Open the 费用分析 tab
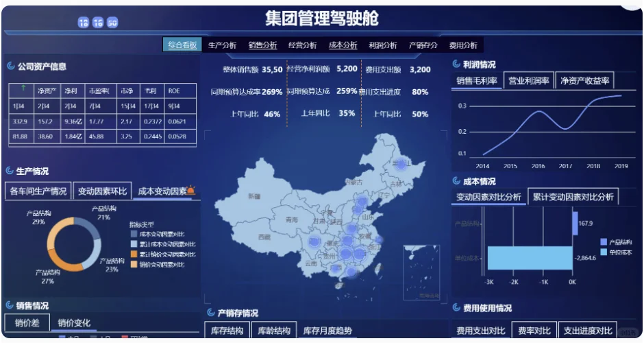The image size is (644, 343). coord(463,45)
